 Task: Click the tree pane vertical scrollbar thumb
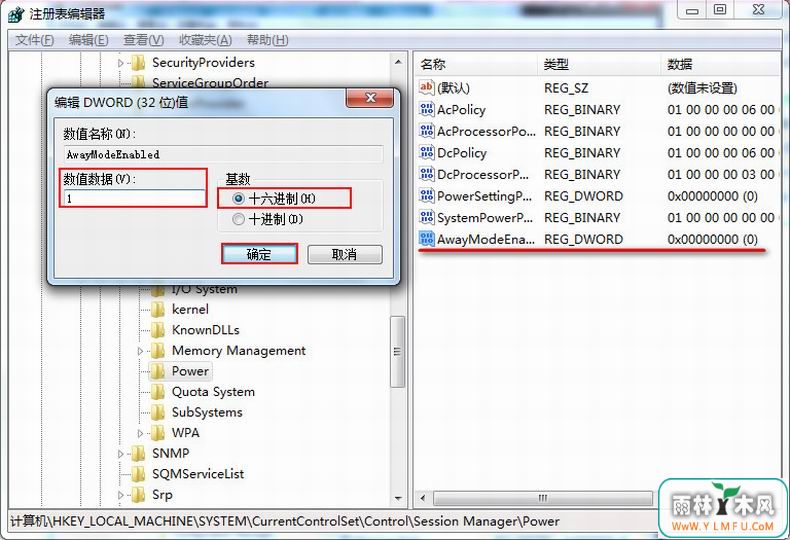click(398, 352)
